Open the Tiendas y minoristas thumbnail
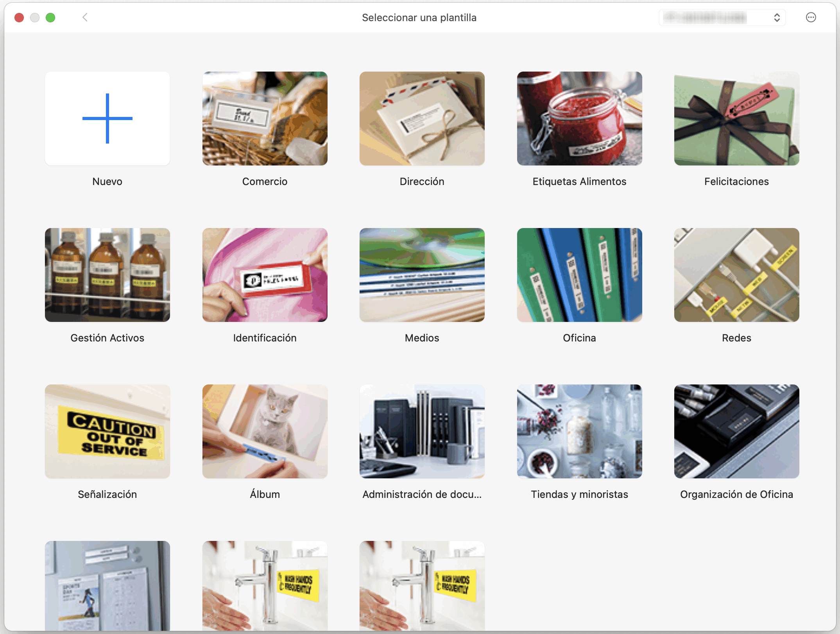This screenshot has width=840, height=634. [x=580, y=431]
